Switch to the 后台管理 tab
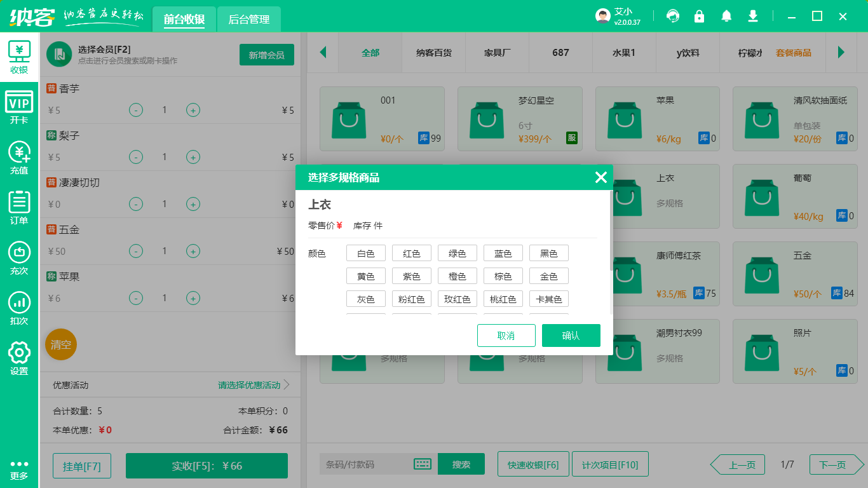The height and width of the screenshot is (488, 868). 249,20
